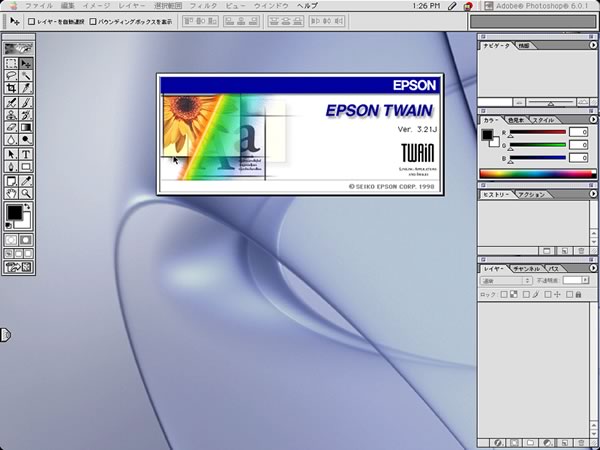The height and width of the screenshot is (450, 600).
Task: Click the R value input field
Action: [578, 132]
